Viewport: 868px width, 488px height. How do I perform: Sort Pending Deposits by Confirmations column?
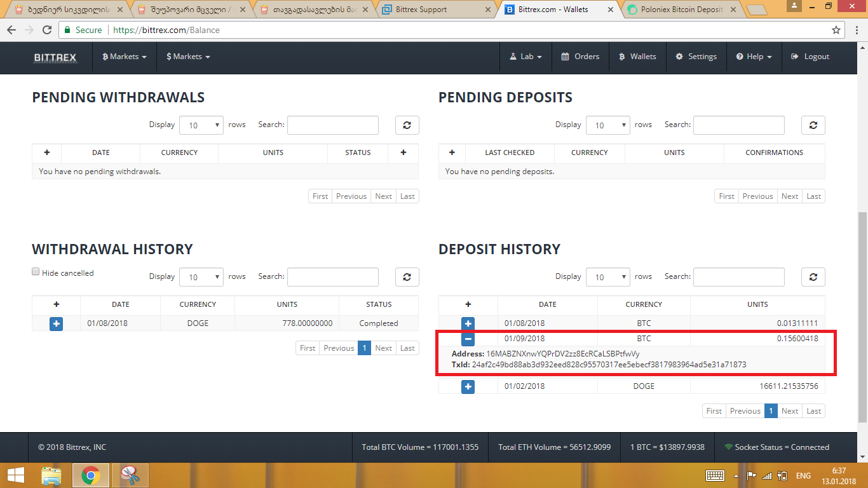(x=775, y=152)
